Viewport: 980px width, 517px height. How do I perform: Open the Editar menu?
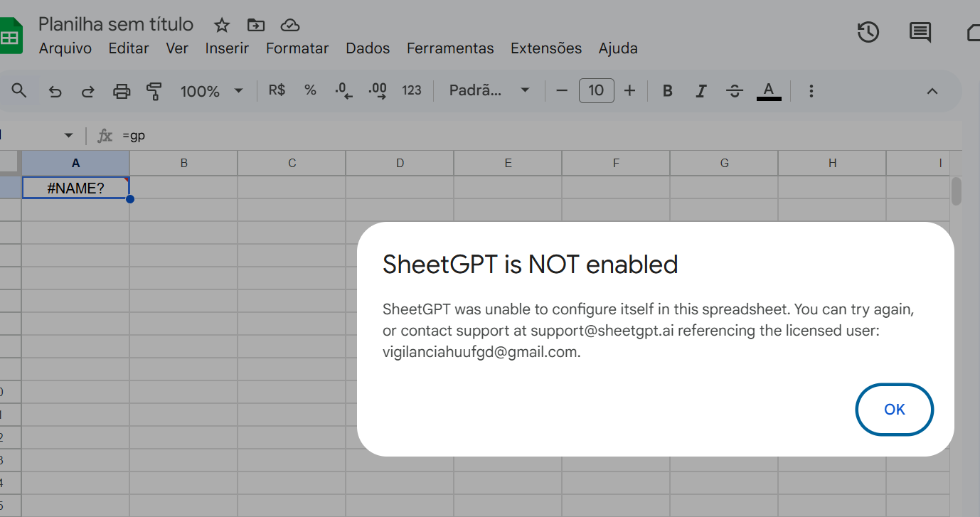129,48
